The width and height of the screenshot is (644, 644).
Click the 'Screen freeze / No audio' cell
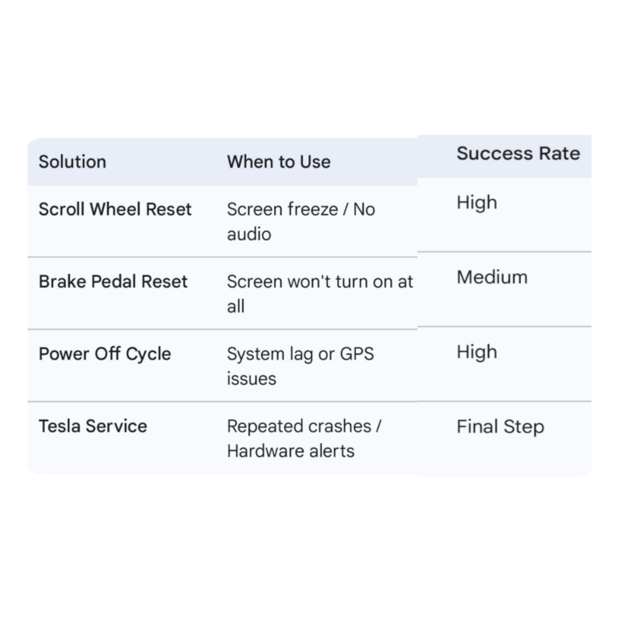[x=301, y=221]
